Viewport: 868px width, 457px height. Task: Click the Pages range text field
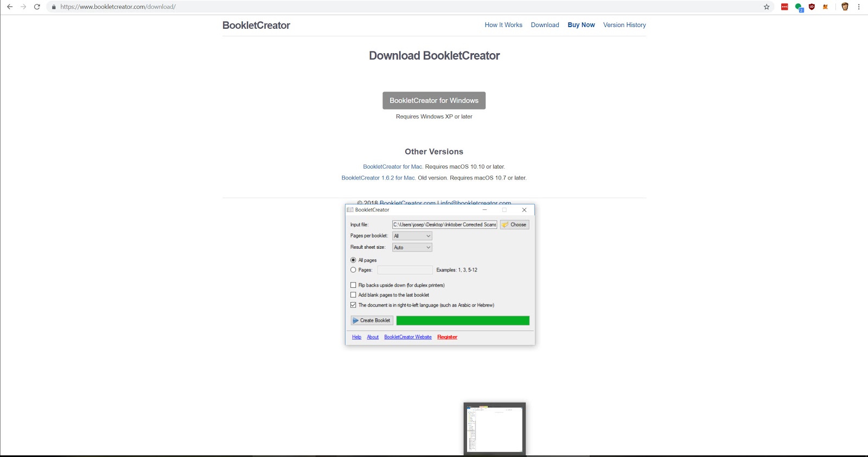[x=405, y=270]
